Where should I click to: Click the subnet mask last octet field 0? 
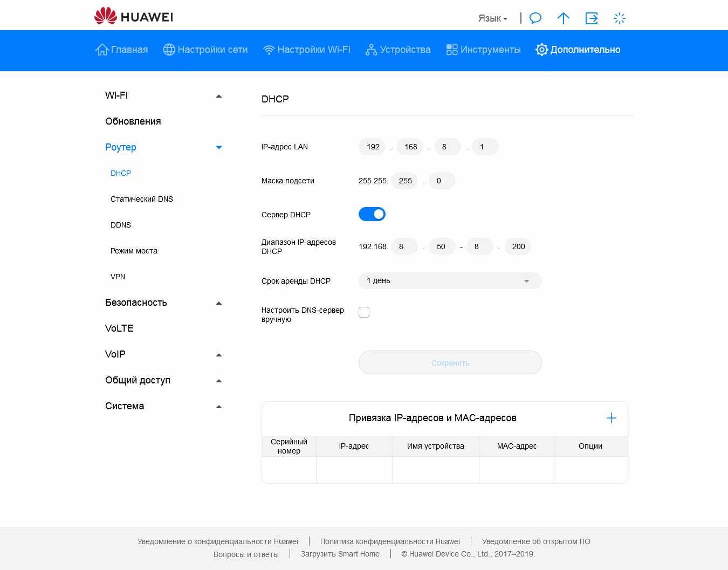point(442,181)
